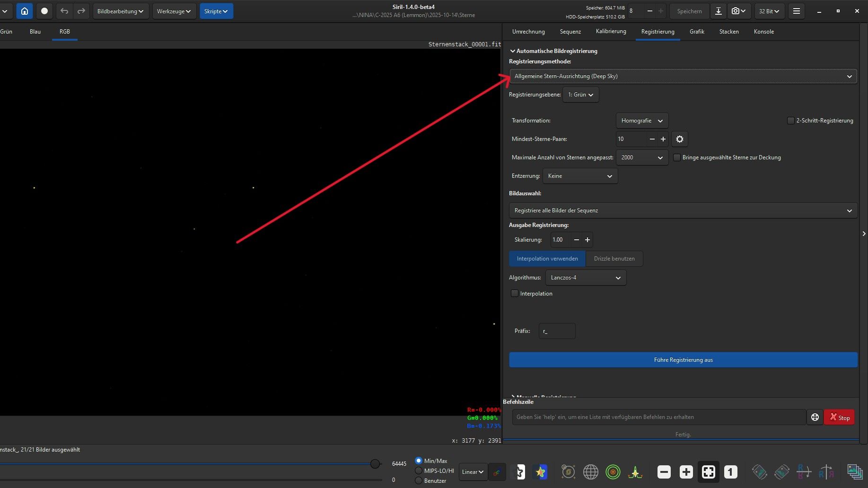Open settings gear next to Mindest-Sterne-Paare
This screenshot has height=488, width=868.
(x=680, y=139)
